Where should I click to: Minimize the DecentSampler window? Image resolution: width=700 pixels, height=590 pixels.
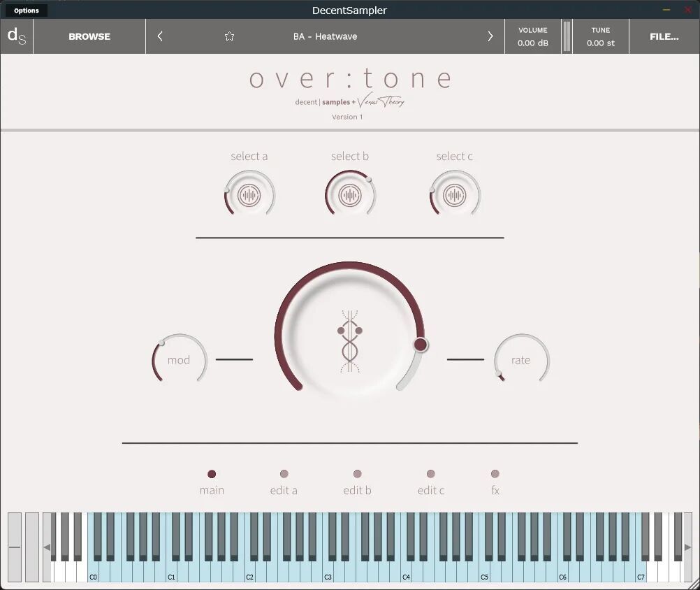pyautogui.click(x=666, y=10)
